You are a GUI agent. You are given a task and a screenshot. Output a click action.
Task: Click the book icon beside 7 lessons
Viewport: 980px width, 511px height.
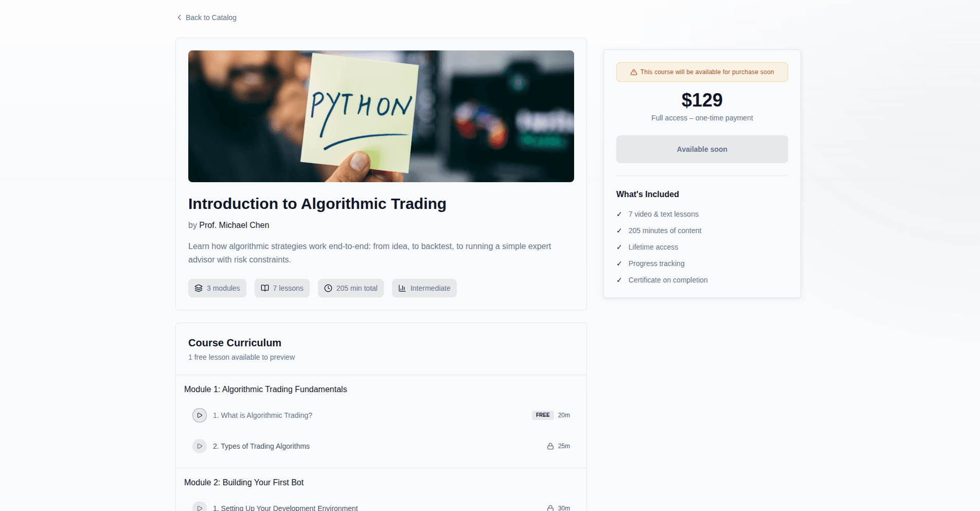[x=265, y=288]
